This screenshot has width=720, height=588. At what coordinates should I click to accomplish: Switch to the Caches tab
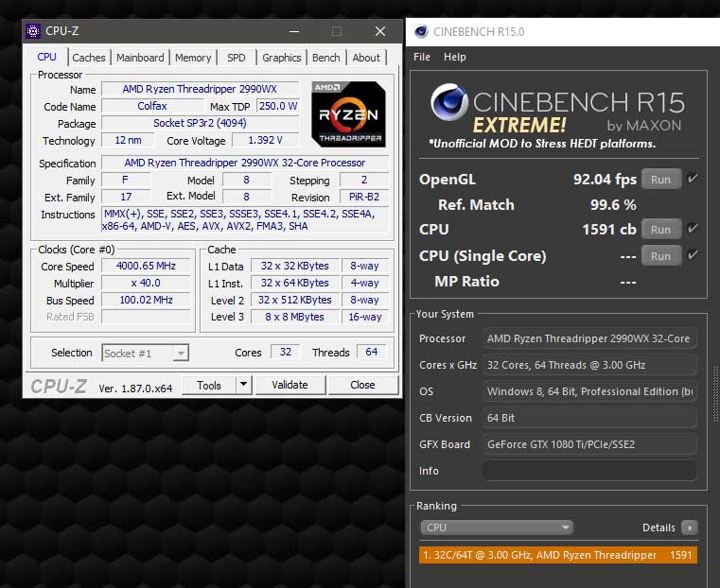click(x=89, y=58)
